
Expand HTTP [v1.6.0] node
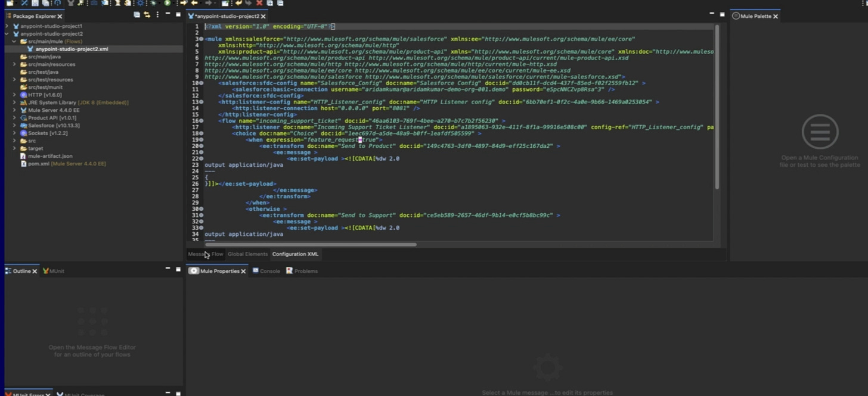tap(14, 95)
